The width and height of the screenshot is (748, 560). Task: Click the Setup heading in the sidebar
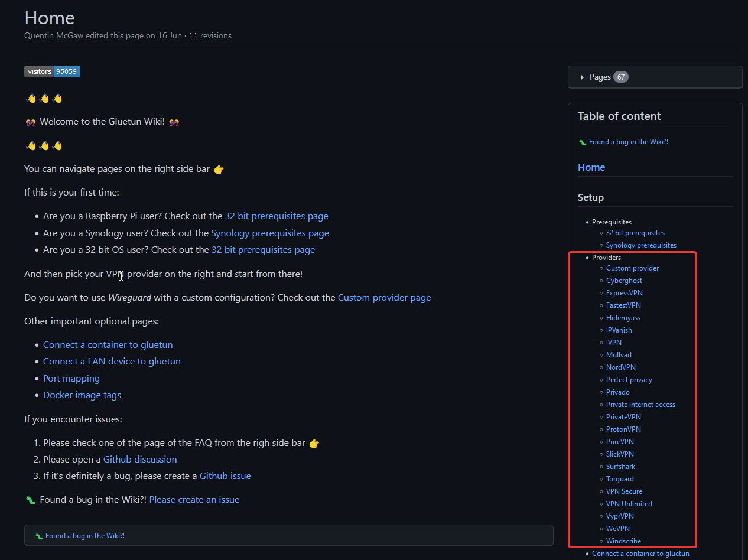[591, 197]
